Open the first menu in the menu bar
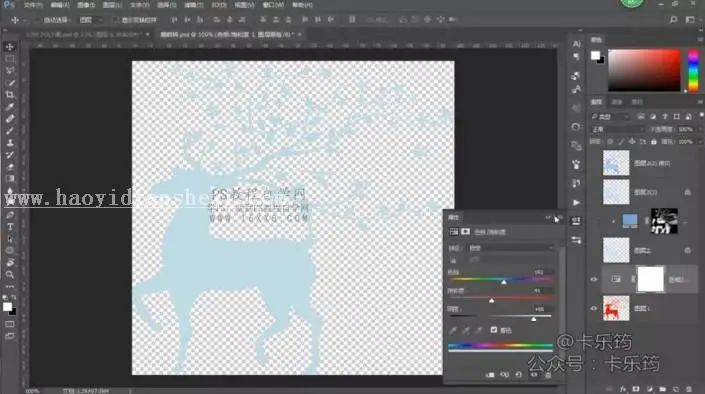Screen dimensions: 705x394 click(x=33, y=5)
